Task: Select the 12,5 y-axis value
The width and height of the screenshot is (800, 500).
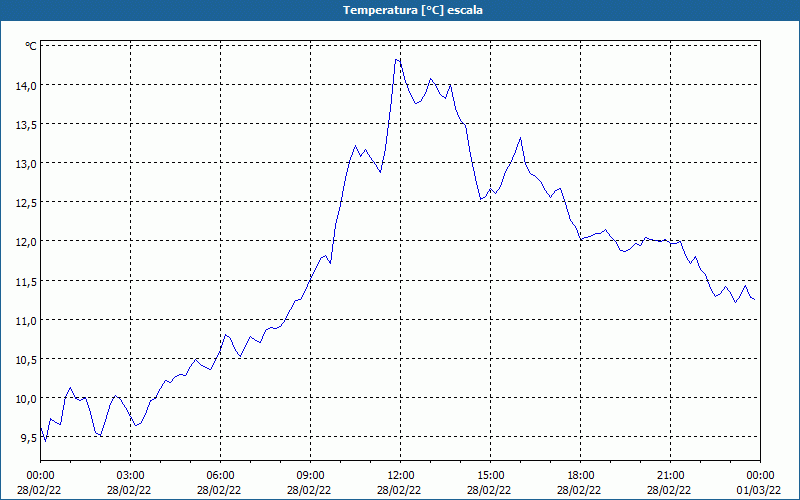Action: (26, 203)
